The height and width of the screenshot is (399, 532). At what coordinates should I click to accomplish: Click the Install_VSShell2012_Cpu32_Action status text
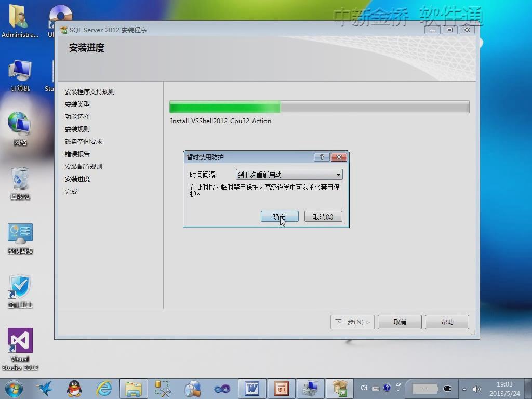point(220,121)
